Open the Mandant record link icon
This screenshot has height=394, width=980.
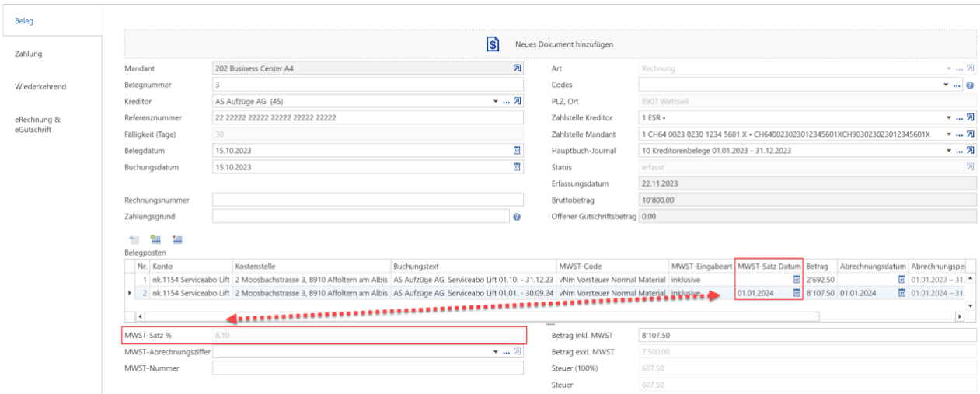tap(518, 68)
